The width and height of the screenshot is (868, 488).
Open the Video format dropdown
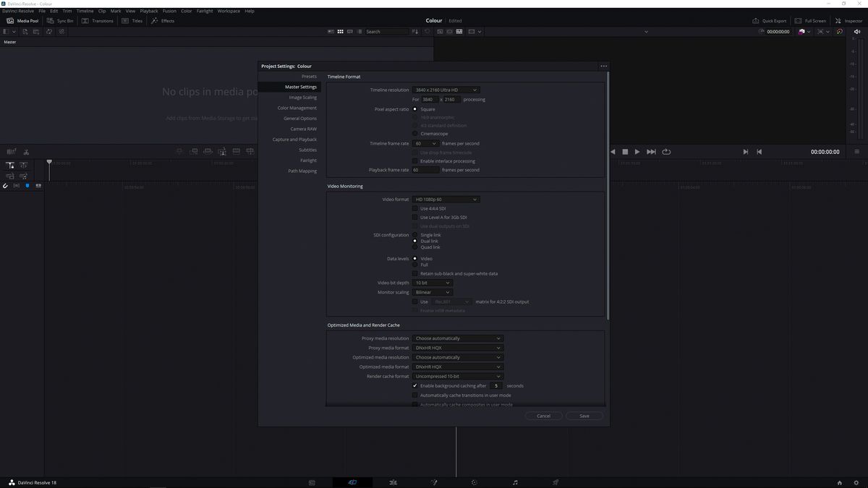tap(444, 199)
